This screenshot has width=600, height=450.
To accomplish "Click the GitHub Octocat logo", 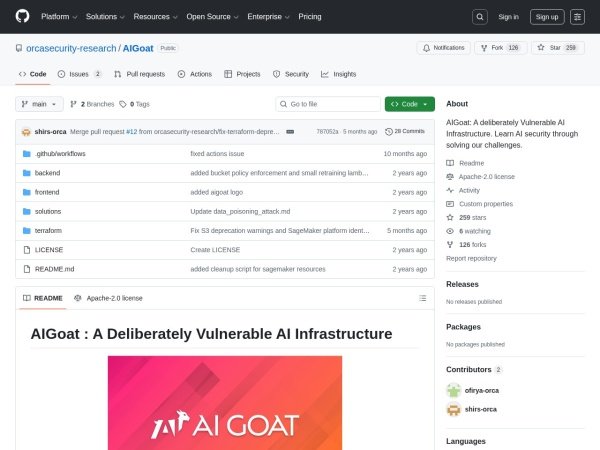I will pos(23,16).
